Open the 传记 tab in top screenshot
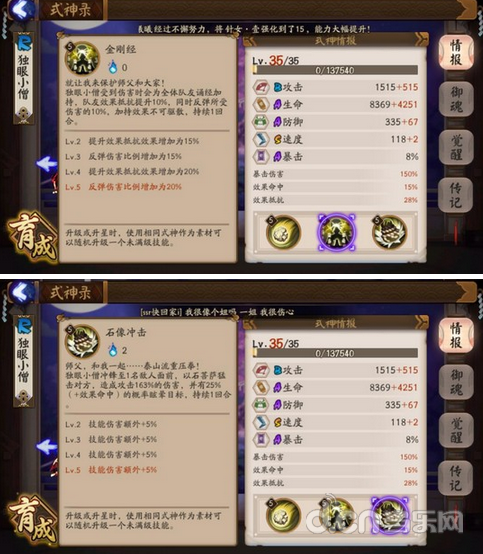The width and height of the screenshot is (483, 554). pyautogui.click(x=456, y=195)
